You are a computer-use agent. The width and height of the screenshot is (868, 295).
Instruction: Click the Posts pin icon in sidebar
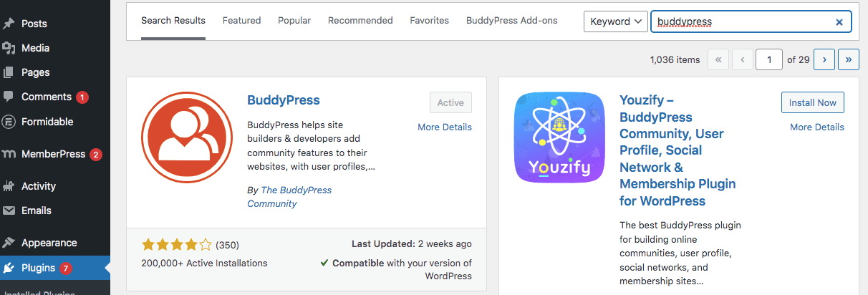point(9,24)
